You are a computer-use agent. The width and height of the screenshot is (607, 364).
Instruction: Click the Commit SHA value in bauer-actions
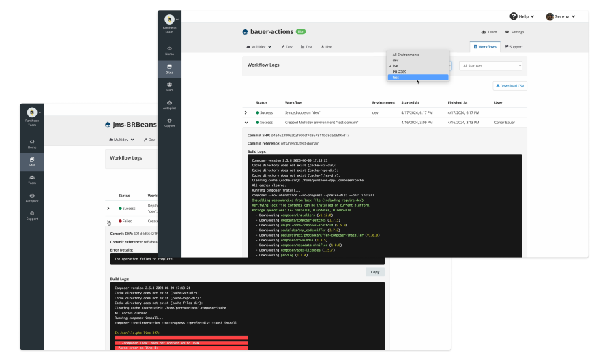310,136
